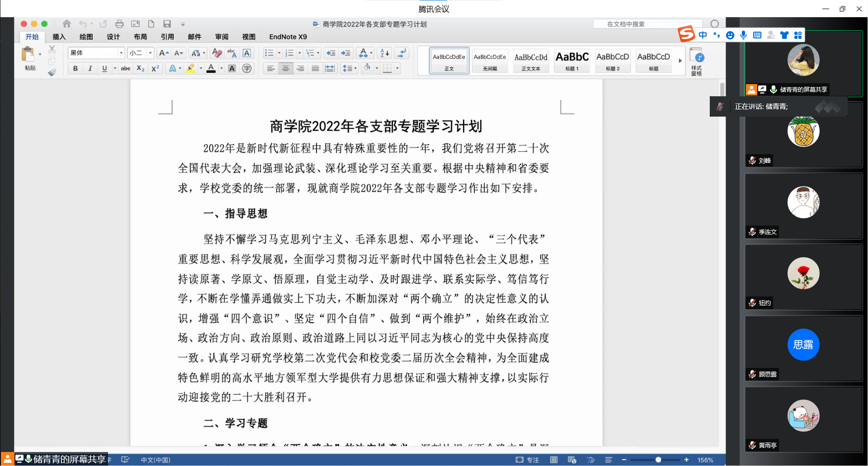
Task: Switch to outline view in status bar
Action: [591, 460]
